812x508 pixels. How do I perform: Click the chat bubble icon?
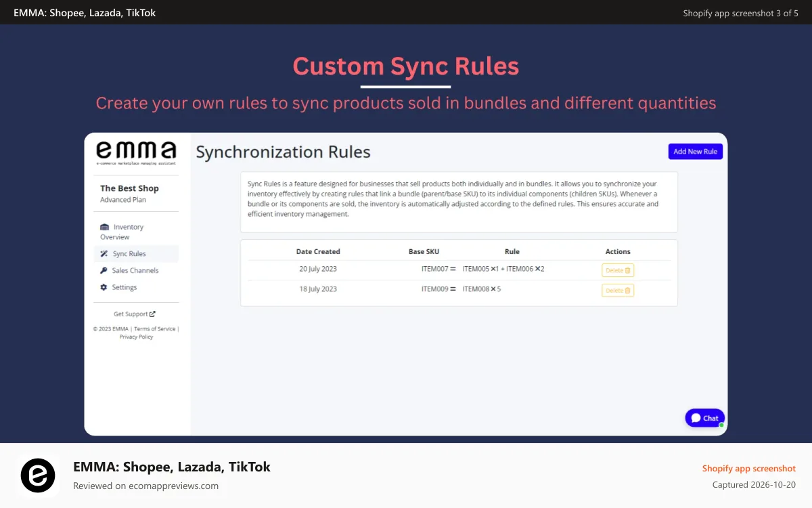(696, 418)
